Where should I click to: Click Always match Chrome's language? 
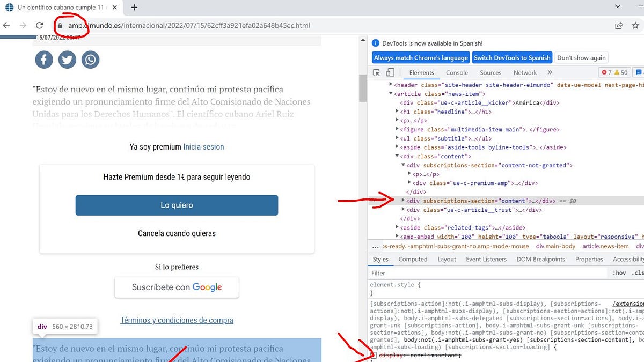[x=421, y=58]
